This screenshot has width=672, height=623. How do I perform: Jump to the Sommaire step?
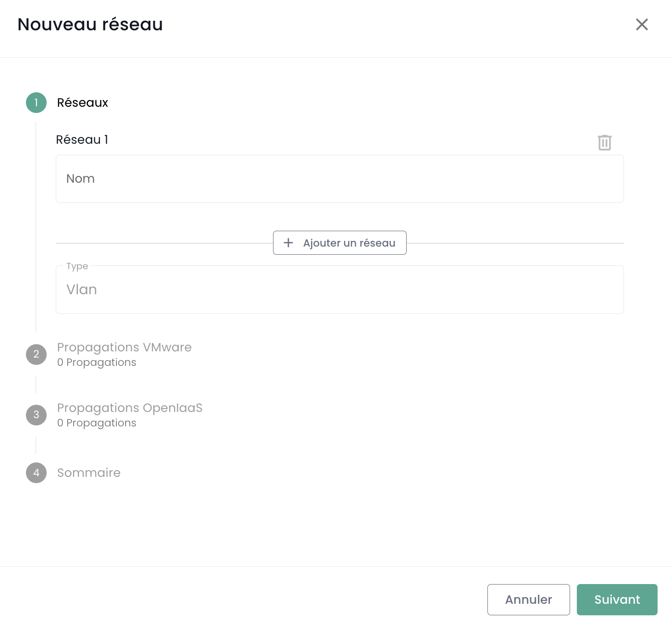[88, 473]
